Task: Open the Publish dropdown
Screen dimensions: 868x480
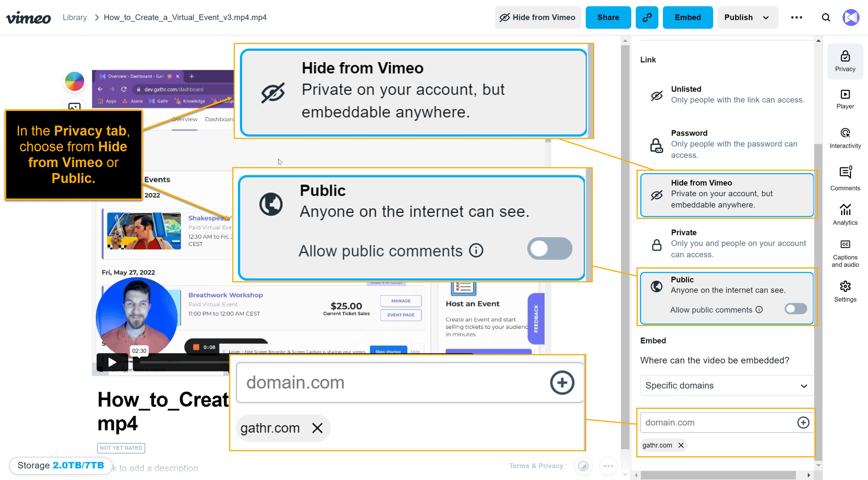Action: [747, 17]
